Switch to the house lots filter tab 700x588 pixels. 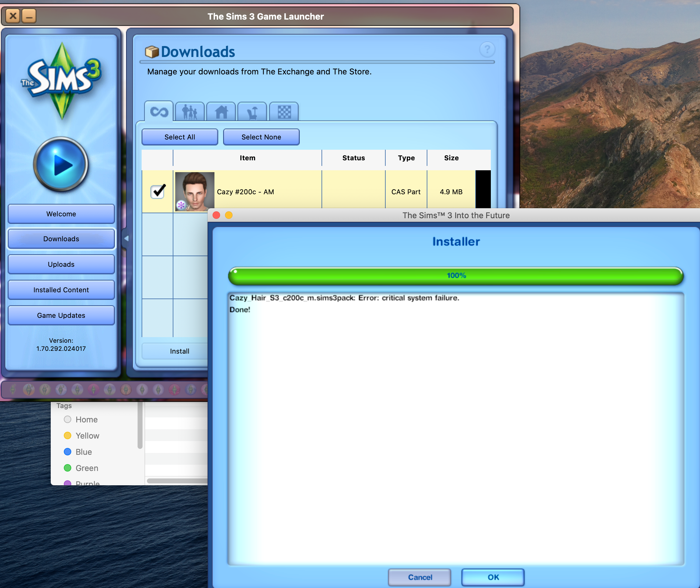point(221,112)
